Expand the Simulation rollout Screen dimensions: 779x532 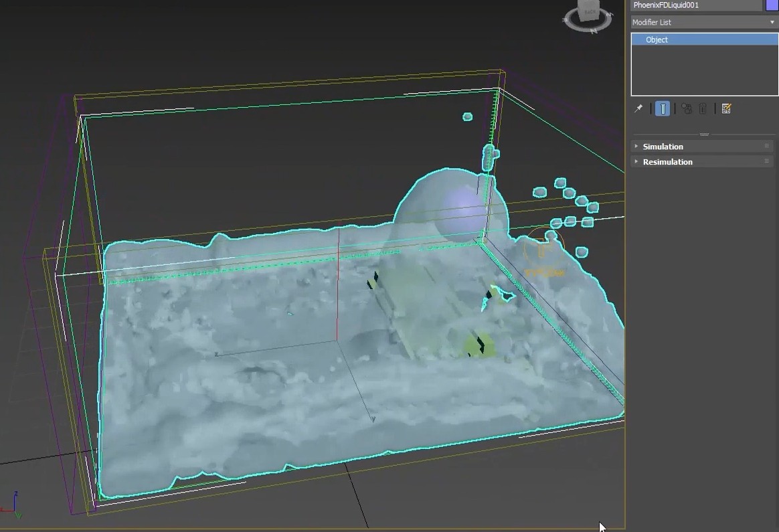point(663,147)
